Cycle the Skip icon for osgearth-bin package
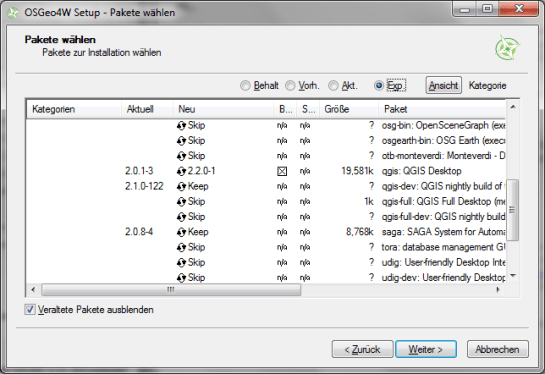Screen dimensions: 545x374 [181, 141]
